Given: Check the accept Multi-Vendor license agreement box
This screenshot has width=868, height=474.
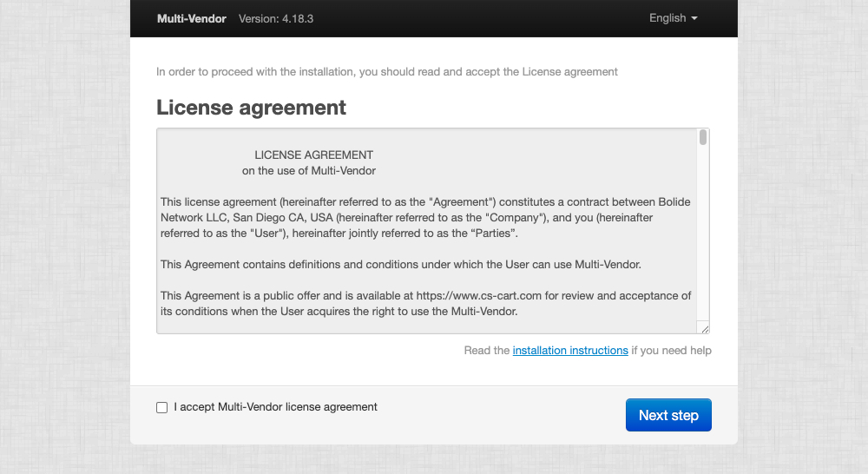Looking at the screenshot, I should click(161, 407).
